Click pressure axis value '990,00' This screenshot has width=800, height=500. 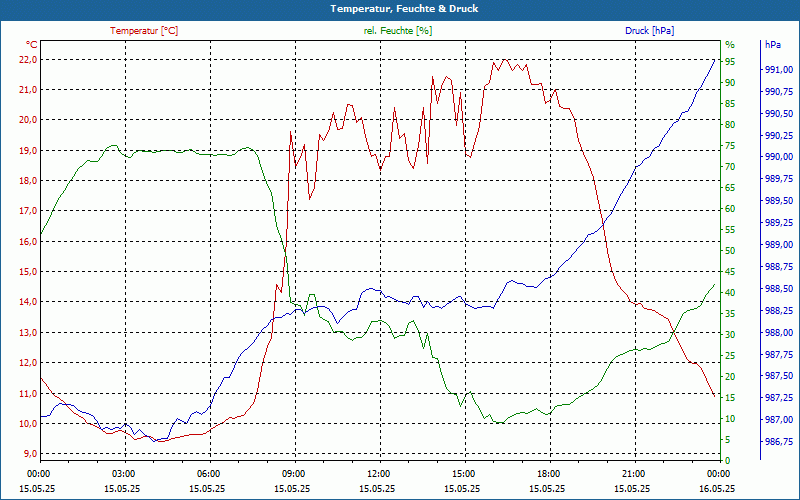click(x=779, y=157)
